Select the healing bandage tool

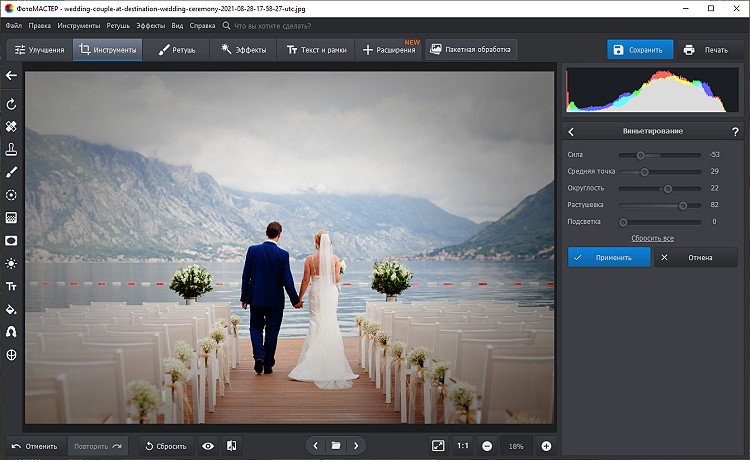pyautogui.click(x=11, y=127)
